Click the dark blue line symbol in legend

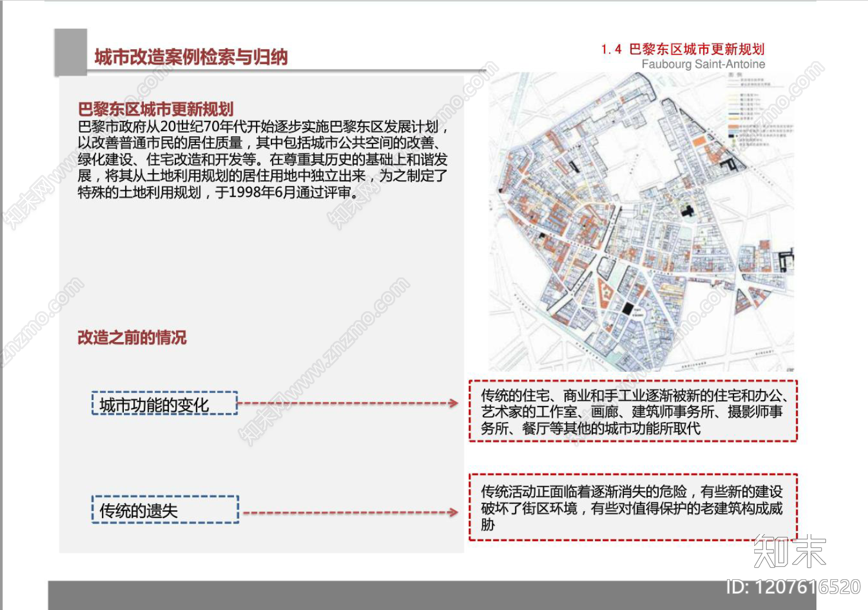734,114
